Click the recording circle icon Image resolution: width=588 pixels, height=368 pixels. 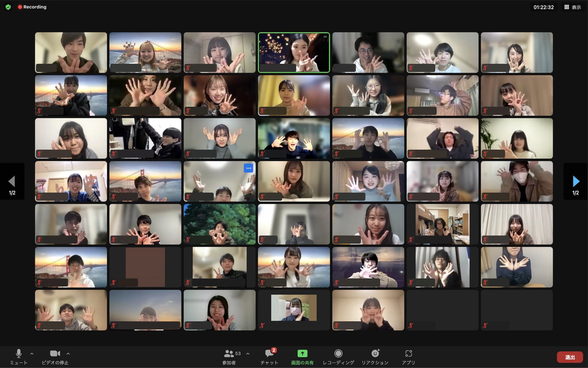point(338,354)
